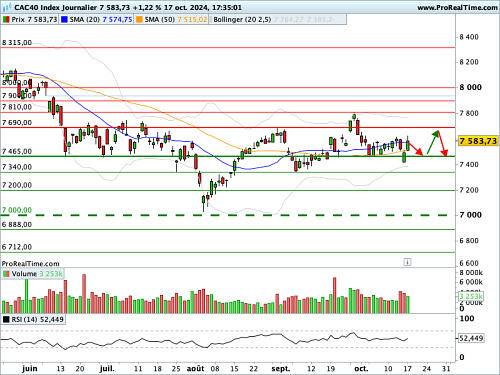
Task: Click the 7 800 price axis value
Action: [x=469, y=113]
